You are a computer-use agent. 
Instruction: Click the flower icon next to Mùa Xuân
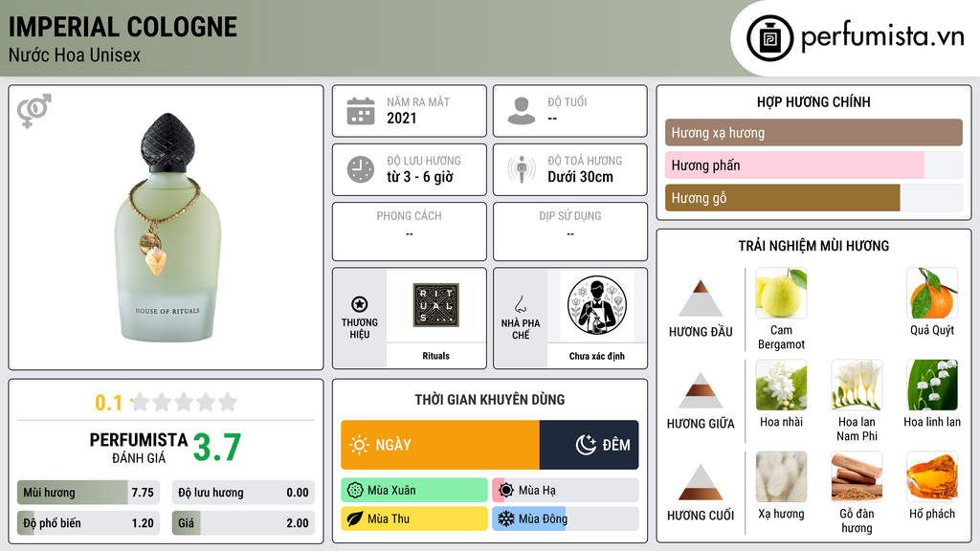(x=355, y=491)
